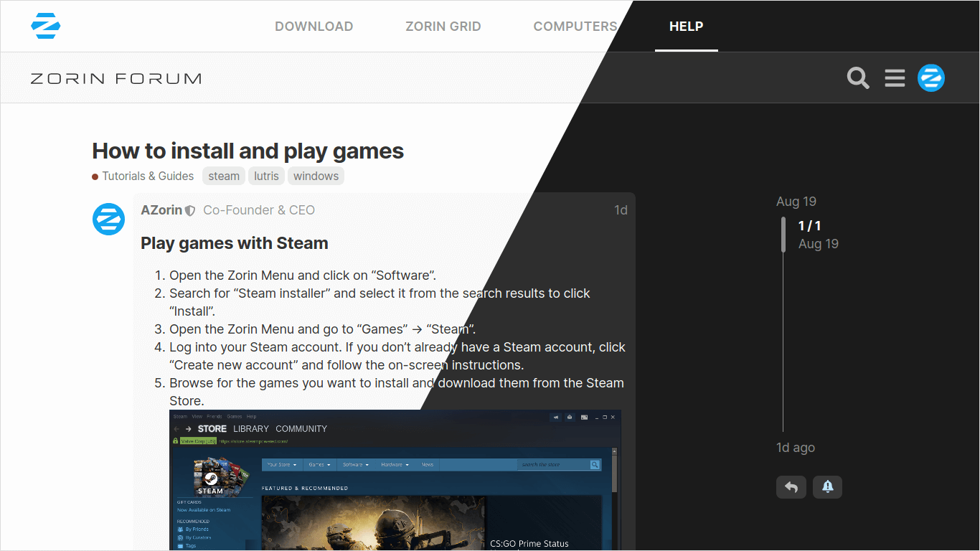Open the ZORIN GRID menu item
Screen dimensions: 980x551
tap(443, 27)
